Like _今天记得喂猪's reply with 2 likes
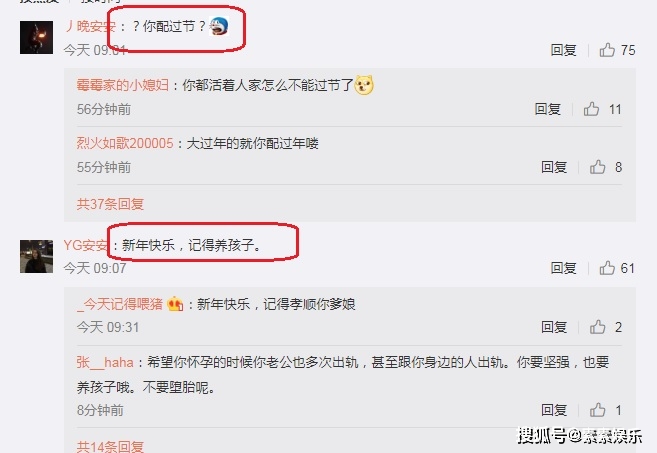The width and height of the screenshot is (657, 453). [x=598, y=327]
